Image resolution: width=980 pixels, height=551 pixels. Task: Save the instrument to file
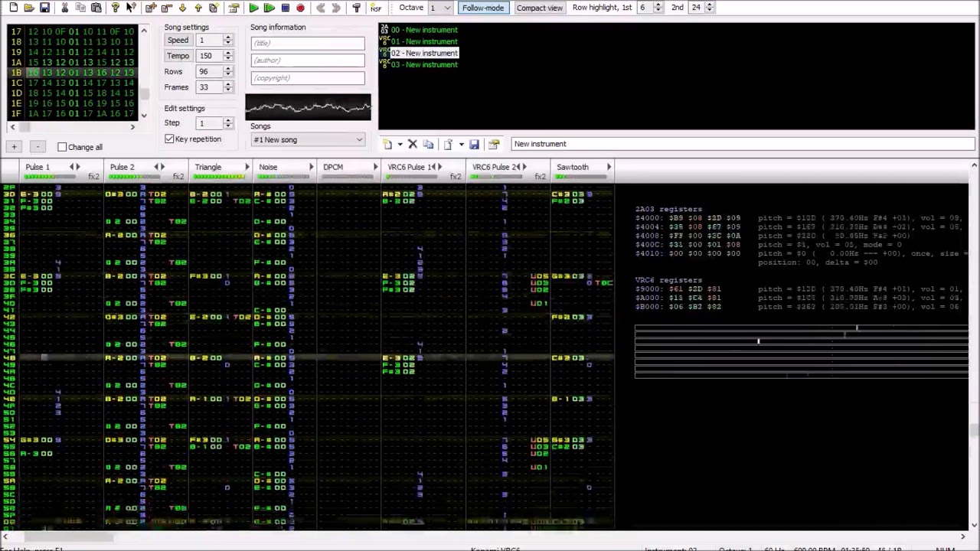(x=475, y=144)
